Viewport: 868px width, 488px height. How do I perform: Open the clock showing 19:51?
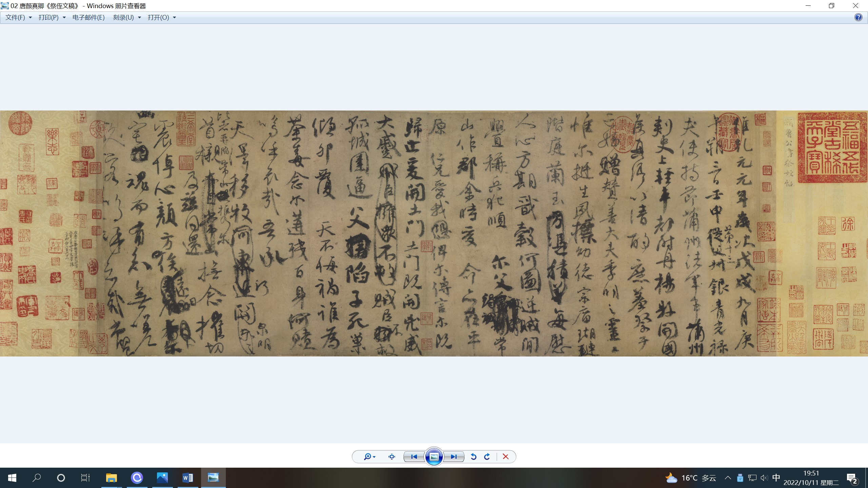pos(811,478)
